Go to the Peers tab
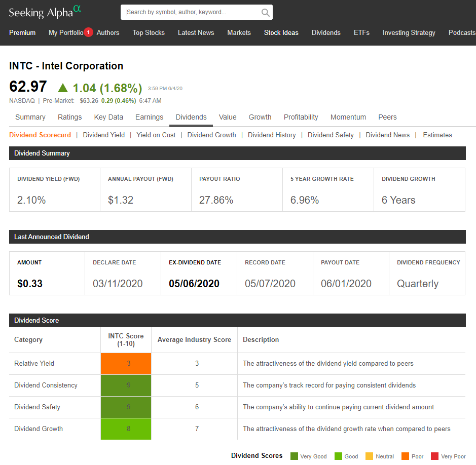Viewport: 476px width, 465px height. (x=387, y=117)
